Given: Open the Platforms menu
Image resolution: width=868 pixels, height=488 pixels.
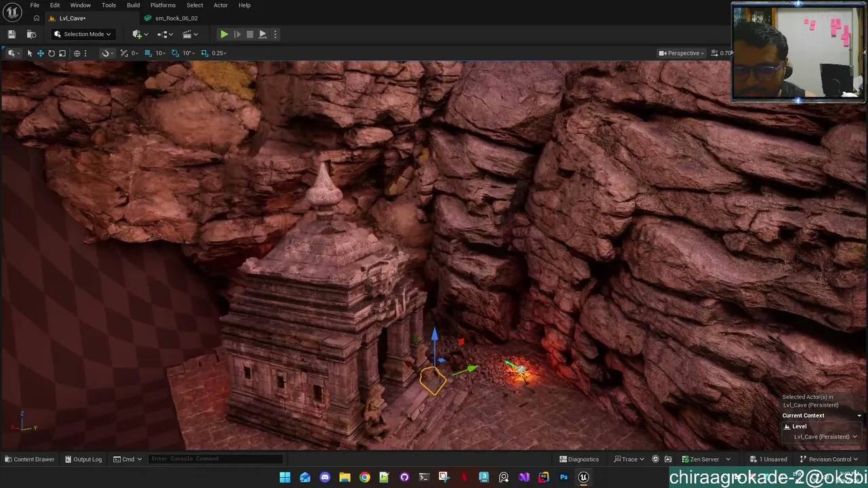Looking at the screenshot, I should point(163,5).
